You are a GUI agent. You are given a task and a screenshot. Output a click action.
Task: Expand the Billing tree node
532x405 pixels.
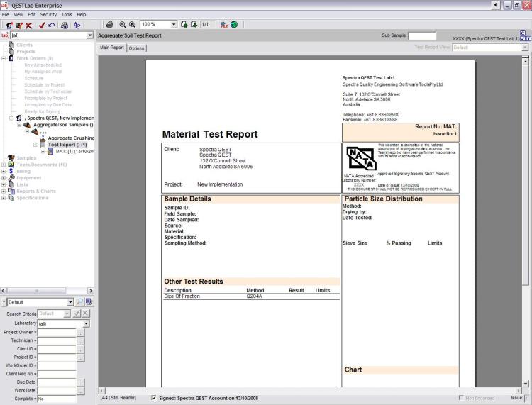coord(4,171)
